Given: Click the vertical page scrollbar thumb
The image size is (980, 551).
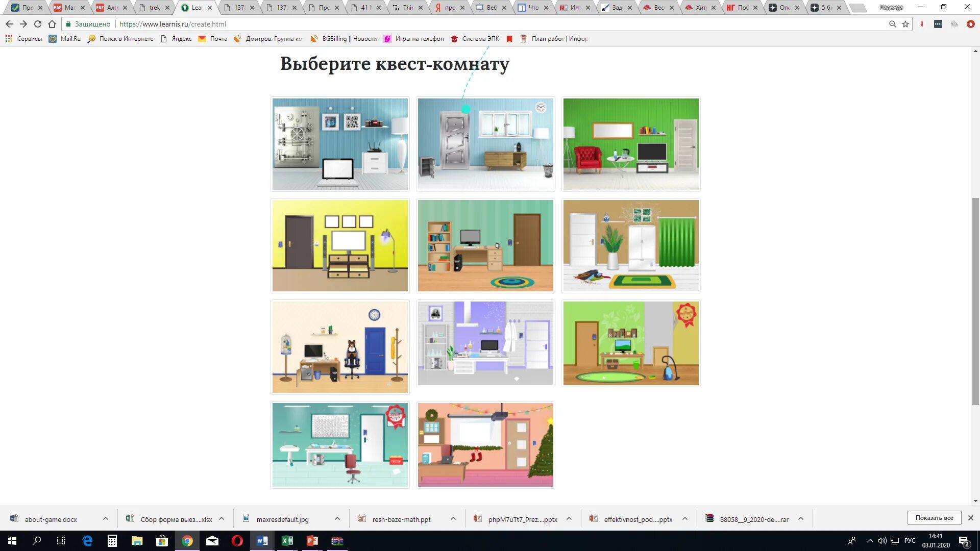Looking at the screenshot, I should point(975,301).
